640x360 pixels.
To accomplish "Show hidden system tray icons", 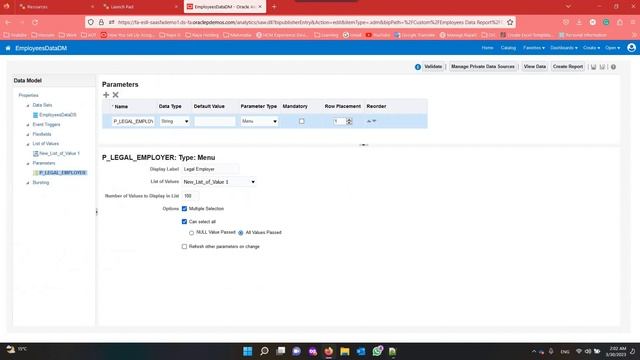I will [x=533, y=351].
